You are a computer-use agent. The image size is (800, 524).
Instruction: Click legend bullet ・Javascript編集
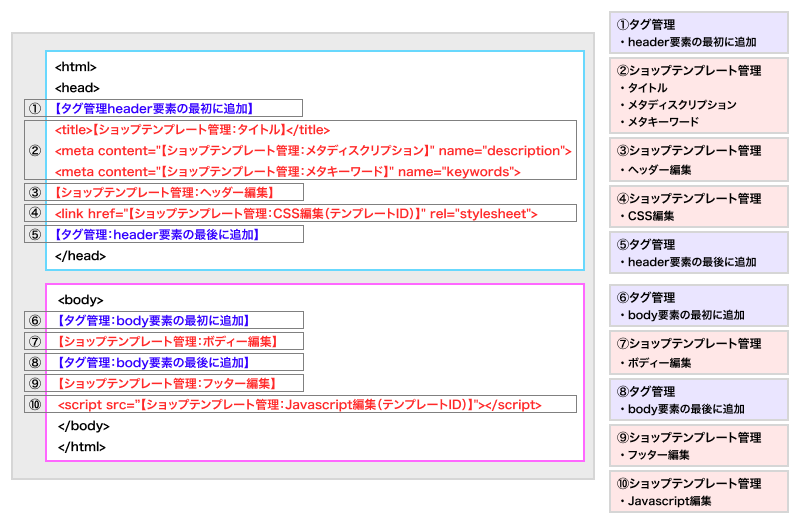point(665,501)
